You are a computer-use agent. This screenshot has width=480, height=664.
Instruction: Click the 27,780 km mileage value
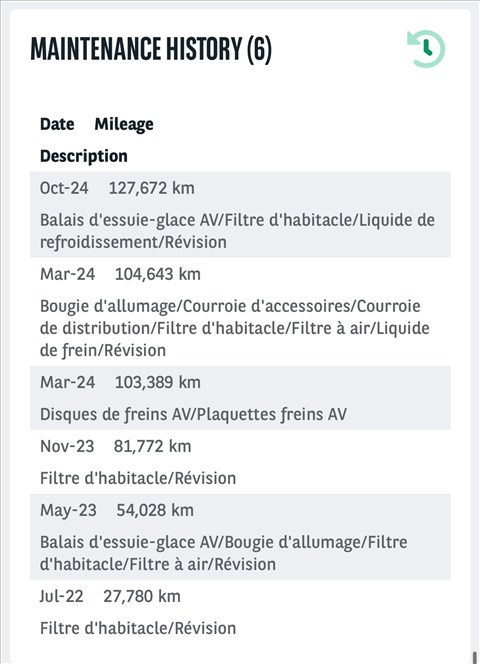[142, 596]
